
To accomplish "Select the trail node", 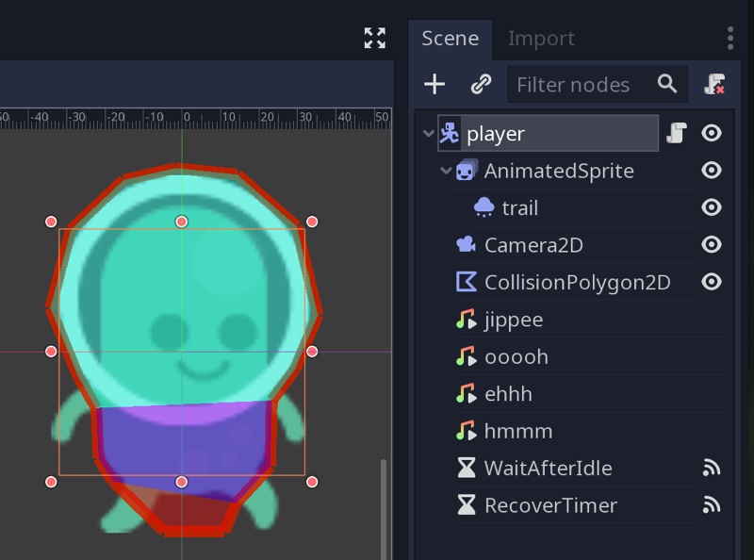I will 520,207.
